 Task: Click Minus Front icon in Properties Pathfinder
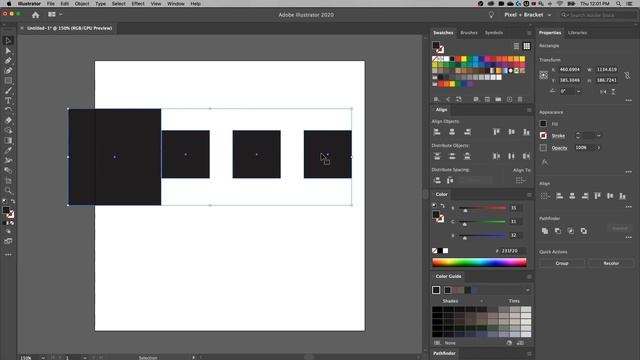pyautogui.click(x=558, y=231)
